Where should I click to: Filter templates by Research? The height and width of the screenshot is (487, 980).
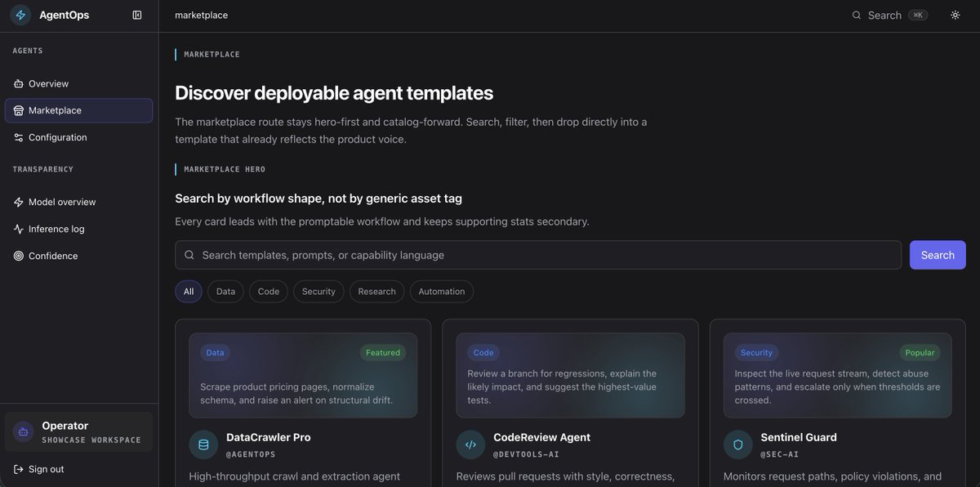[376, 292]
